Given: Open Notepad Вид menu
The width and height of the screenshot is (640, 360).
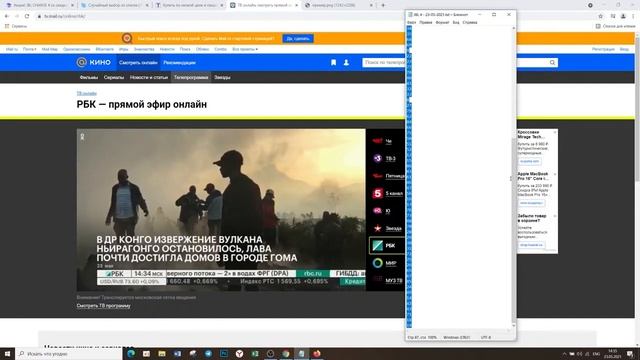Looking at the screenshot, I should 456,22.
